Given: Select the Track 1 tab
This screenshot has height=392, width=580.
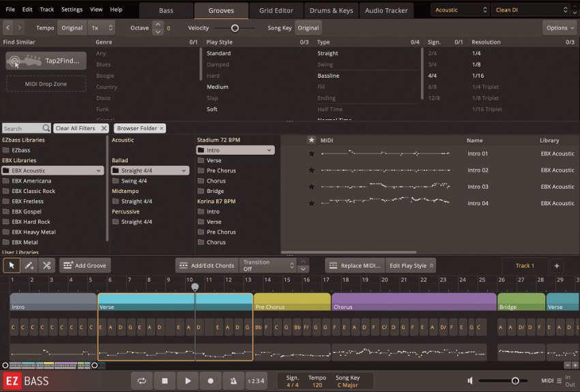Looking at the screenshot, I should coord(525,266).
